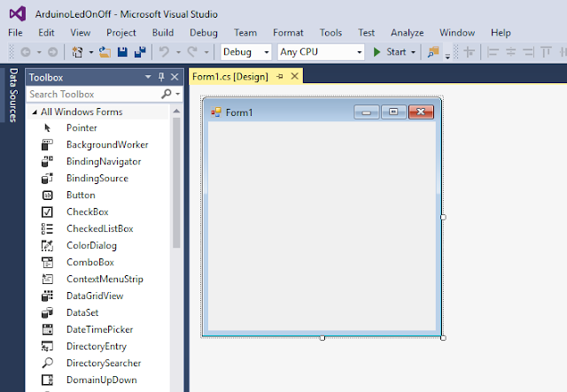Open the Redo history dropdown arrow
The height and width of the screenshot is (392, 567).
(206, 52)
